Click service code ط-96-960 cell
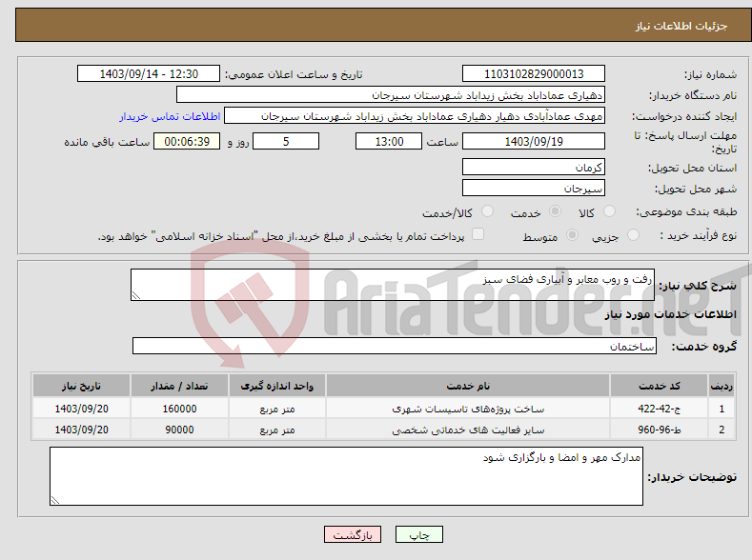This screenshot has width=752, height=560. (660, 430)
